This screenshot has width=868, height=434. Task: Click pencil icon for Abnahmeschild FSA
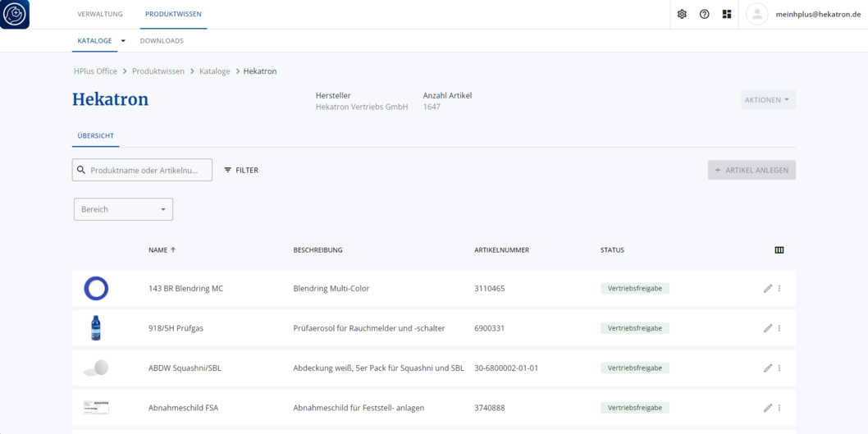pyautogui.click(x=767, y=408)
